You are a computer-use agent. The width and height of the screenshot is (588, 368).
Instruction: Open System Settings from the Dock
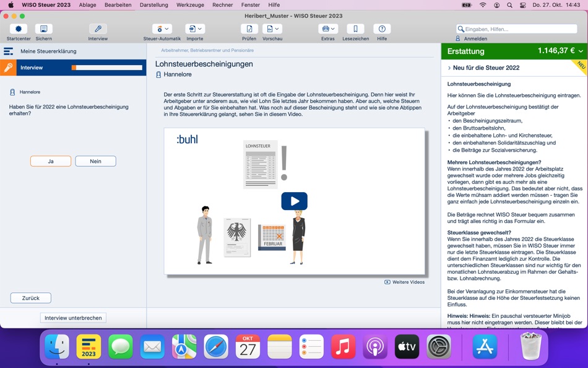(x=439, y=346)
